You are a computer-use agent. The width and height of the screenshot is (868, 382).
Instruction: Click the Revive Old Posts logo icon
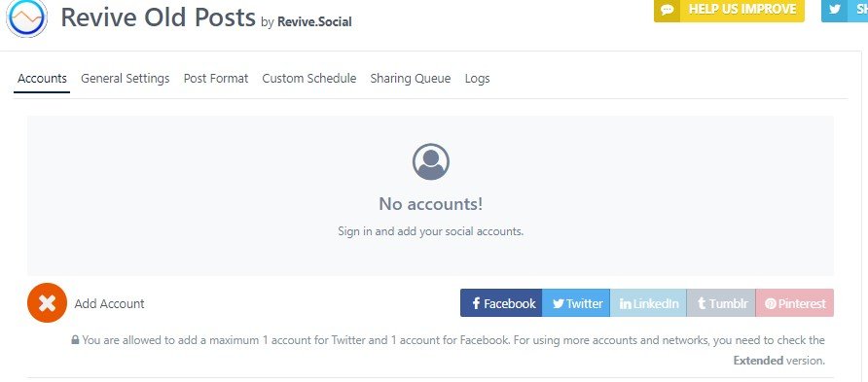[x=26, y=17]
